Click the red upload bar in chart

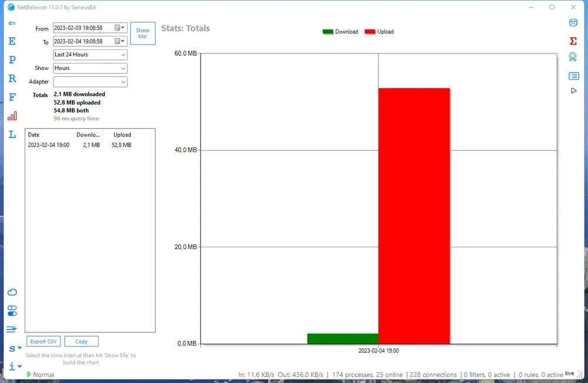(414, 216)
